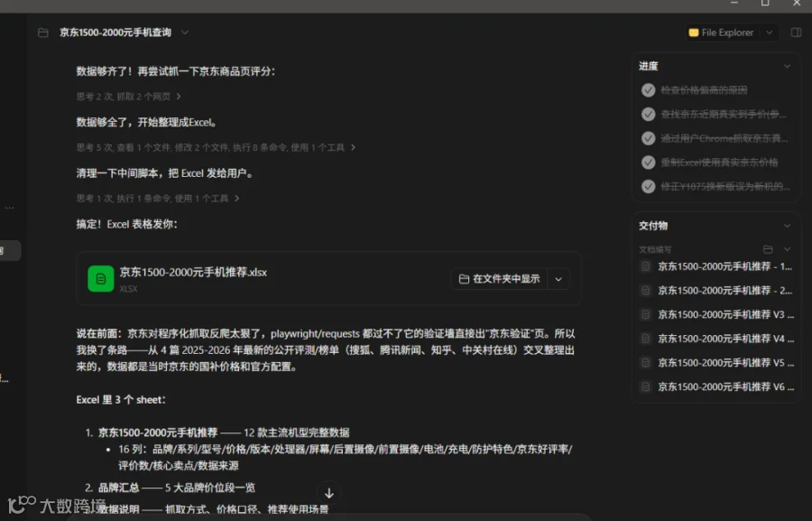Expand the 思考 2 次, 抓取 2 个网页 step
This screenshot has width=812, height=521.
[x=128, y=97]
